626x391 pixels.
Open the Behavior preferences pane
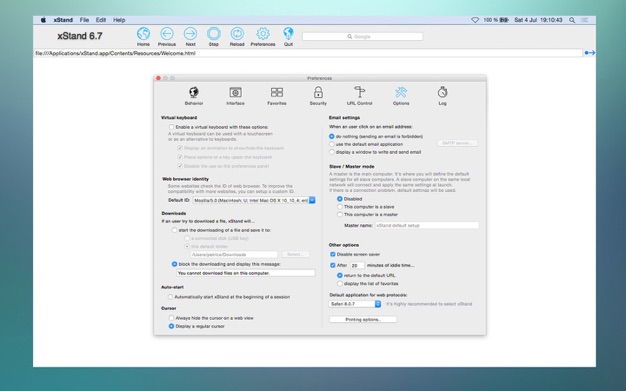(x=194, y=93)
